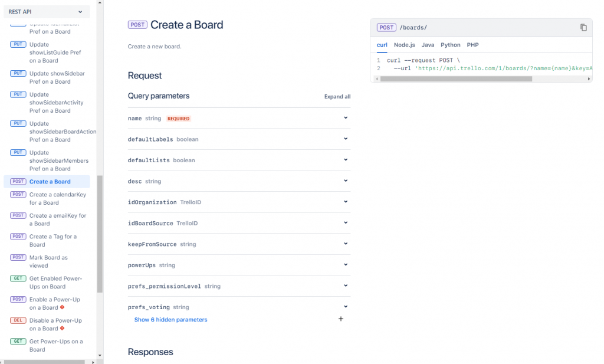Click the Expand all link
Viewport: 604px width, 364px height.
click(337, 97)
